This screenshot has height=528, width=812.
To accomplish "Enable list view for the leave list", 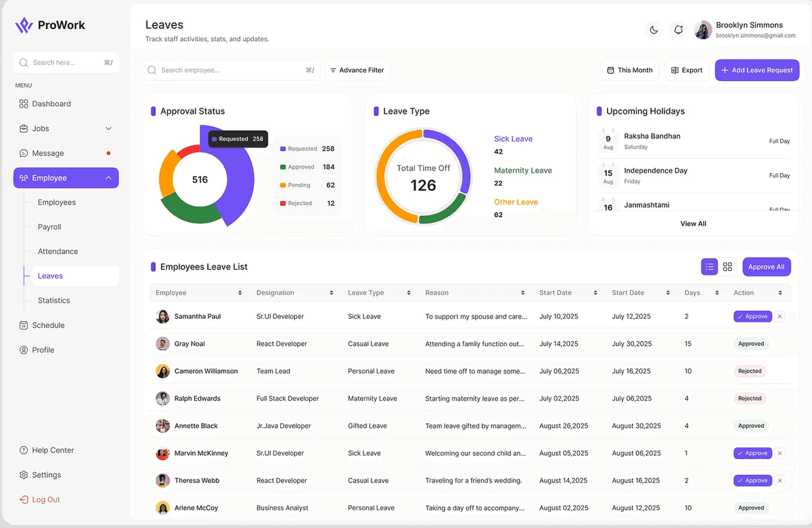I will click(709, 267).
